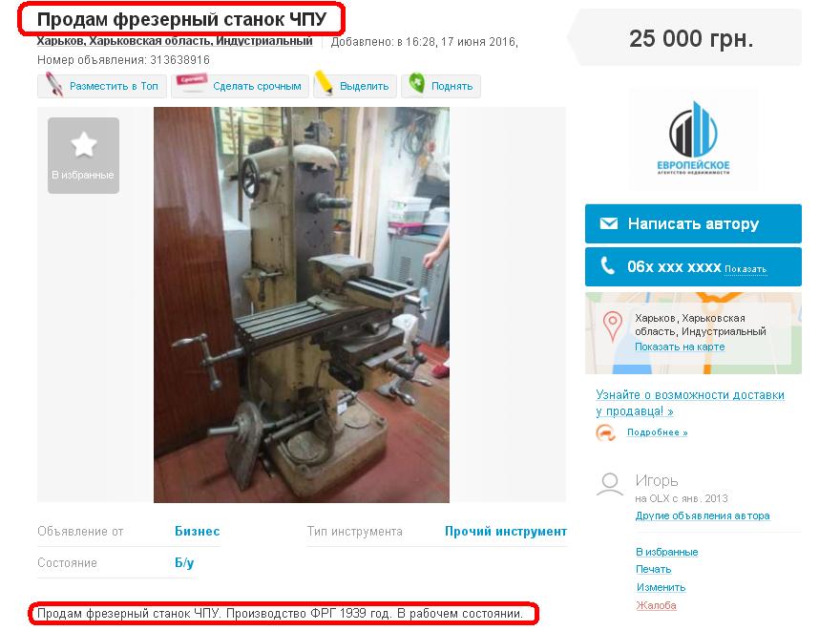
Task: Click the user avatar icon next to Игорь
Action: (610, 484)
